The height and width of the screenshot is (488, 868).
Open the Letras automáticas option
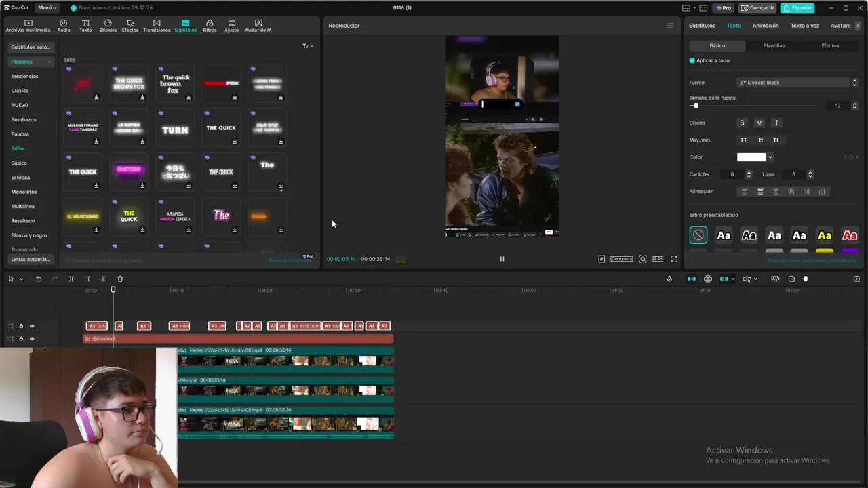31,260
